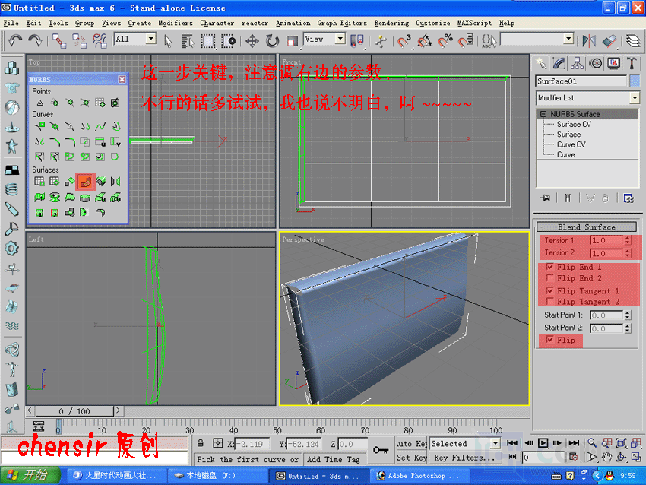Click the Key Filters button
646x485 pixels.
tap(464, 458)
